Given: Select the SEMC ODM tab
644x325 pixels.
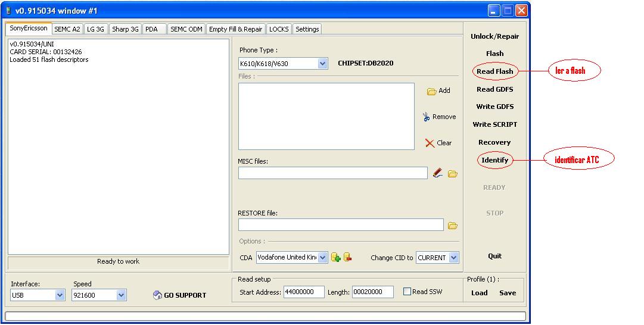Looking at the screenshot, I should click(x=186, y=29).
